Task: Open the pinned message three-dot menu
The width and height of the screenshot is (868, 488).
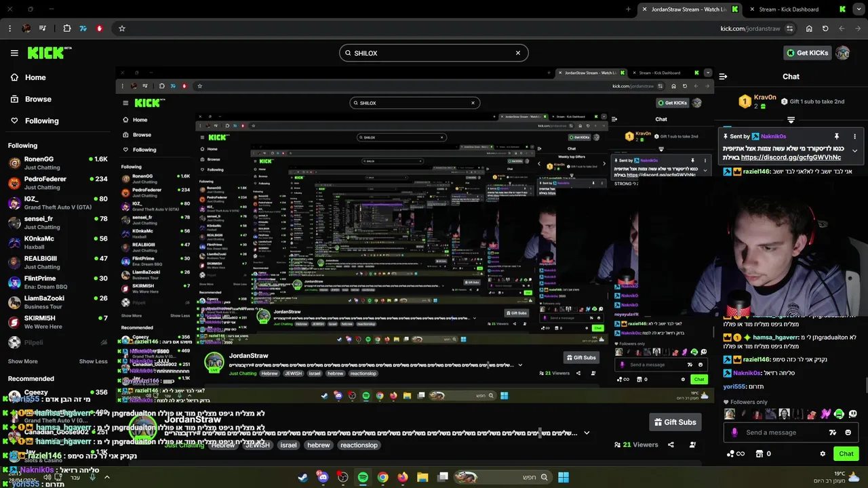Action: (x=854, y=136)
